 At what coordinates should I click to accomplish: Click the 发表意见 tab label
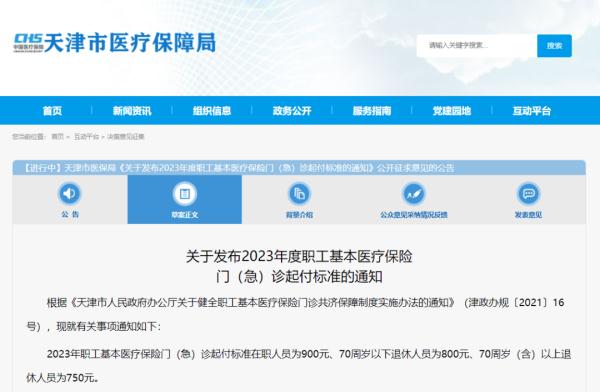(x=528, y=215)
